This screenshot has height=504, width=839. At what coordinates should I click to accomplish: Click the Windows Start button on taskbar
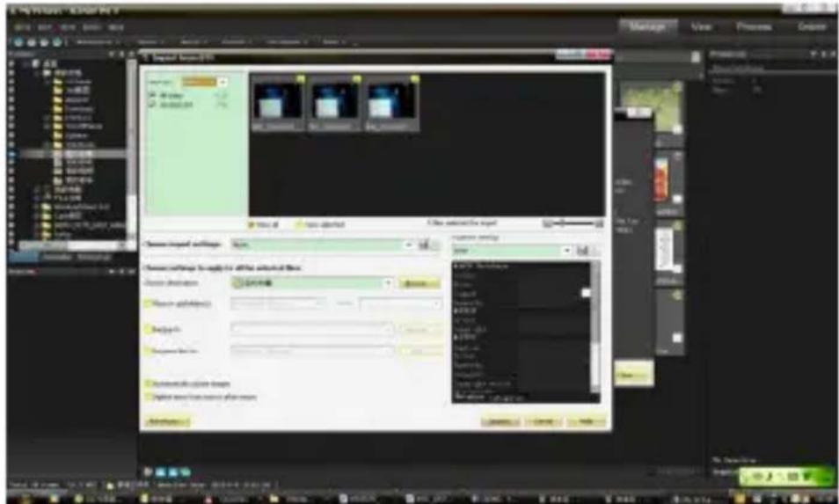click(12, 497)
